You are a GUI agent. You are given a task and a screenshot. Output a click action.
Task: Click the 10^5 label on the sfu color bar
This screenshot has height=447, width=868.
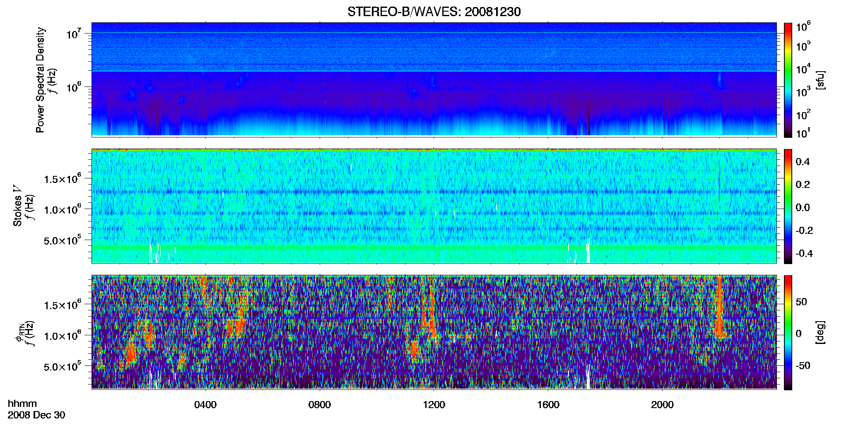pyautogui.click(x=803, y=46)
